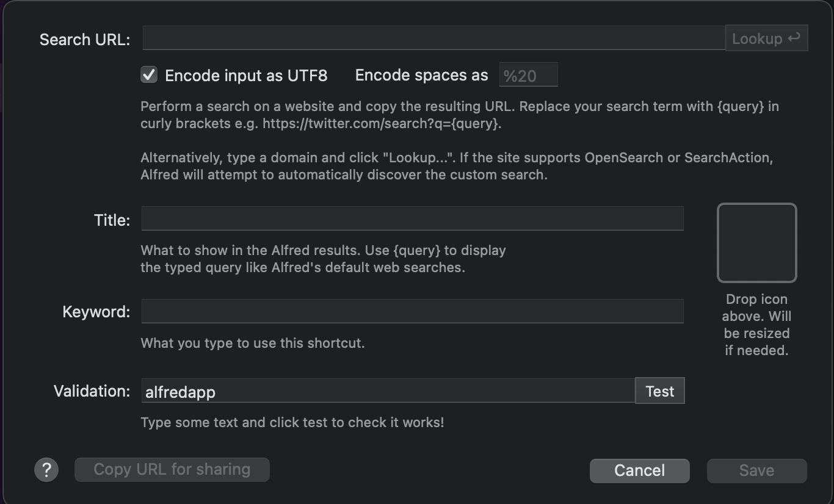Select the empty icon drop well
834x504 pixels.
[756, 243]
